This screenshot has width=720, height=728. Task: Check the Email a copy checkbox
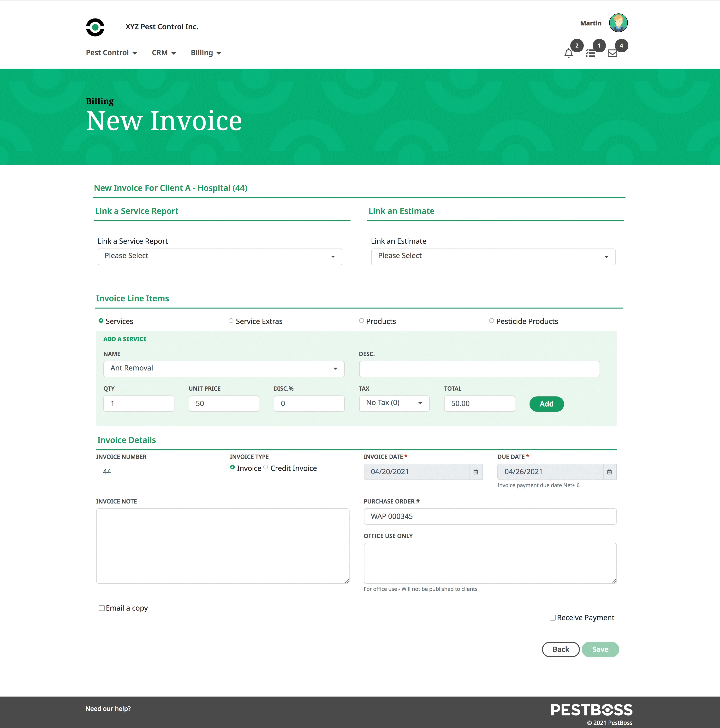(x=101, y=608)
